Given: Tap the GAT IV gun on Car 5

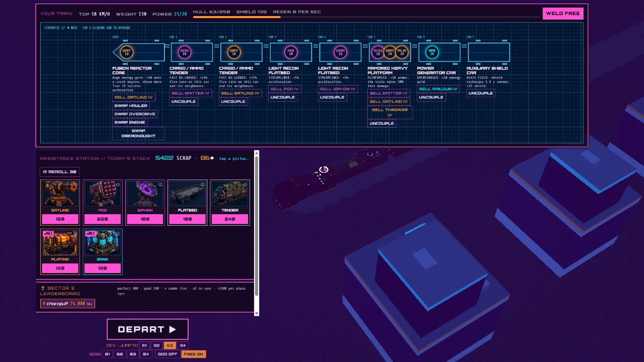Looking at the screenshot, I should click(x=390, y=52).
